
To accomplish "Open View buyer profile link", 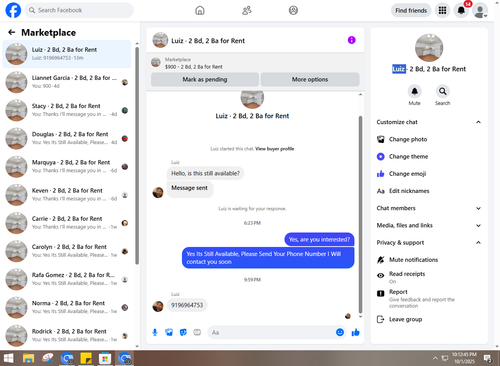I will pos(275,149).
